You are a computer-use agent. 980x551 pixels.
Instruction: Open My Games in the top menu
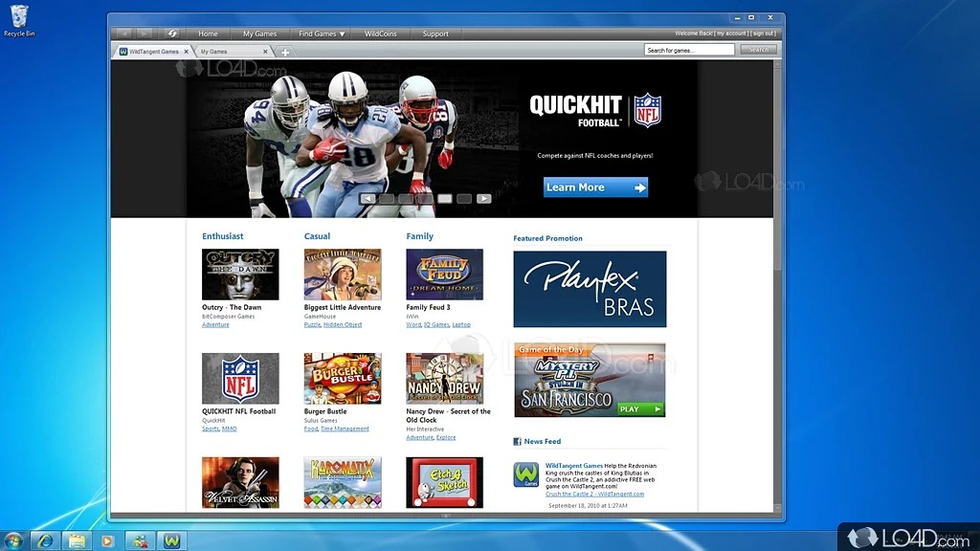259,33
